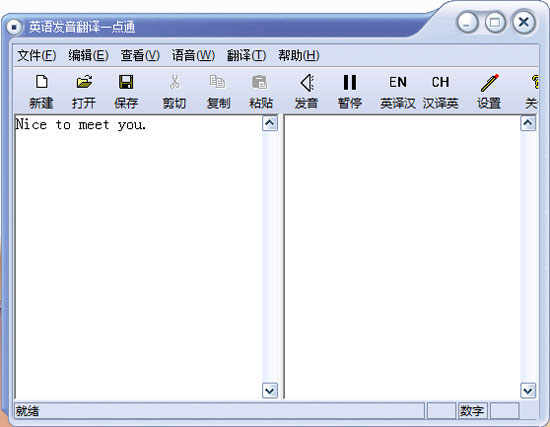Open the 语音(W) menu
Image resolution: width=550 pixels, height=427 pixels.
193,55
